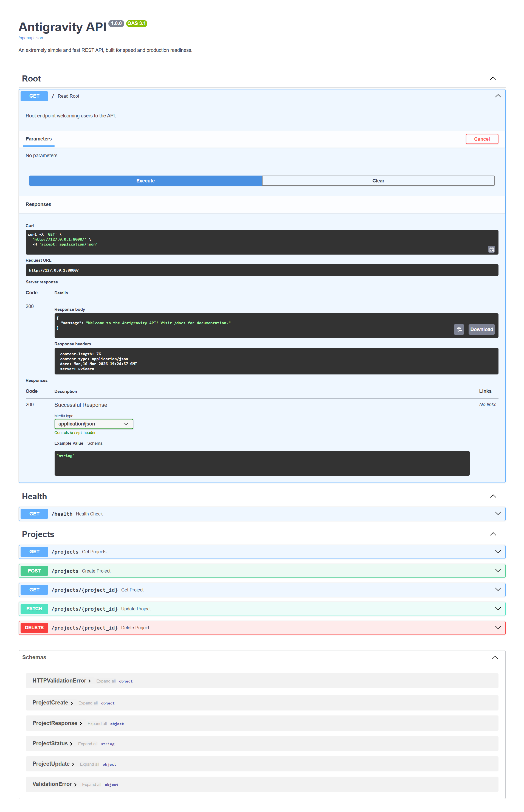This screenshot has height=812, width=524.
Task: Switch to the Schema tab
Action: tap(95, 443)
